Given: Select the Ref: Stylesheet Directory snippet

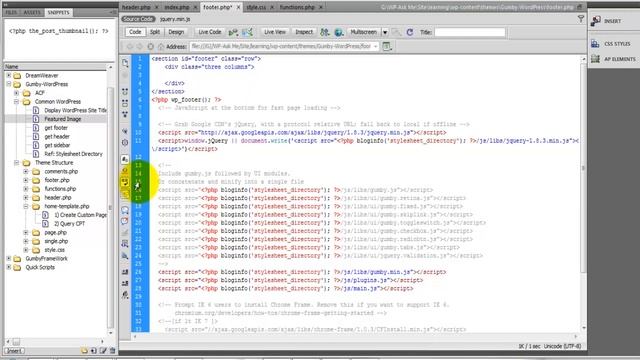Looking at the screenshot, I should (73, 154).
